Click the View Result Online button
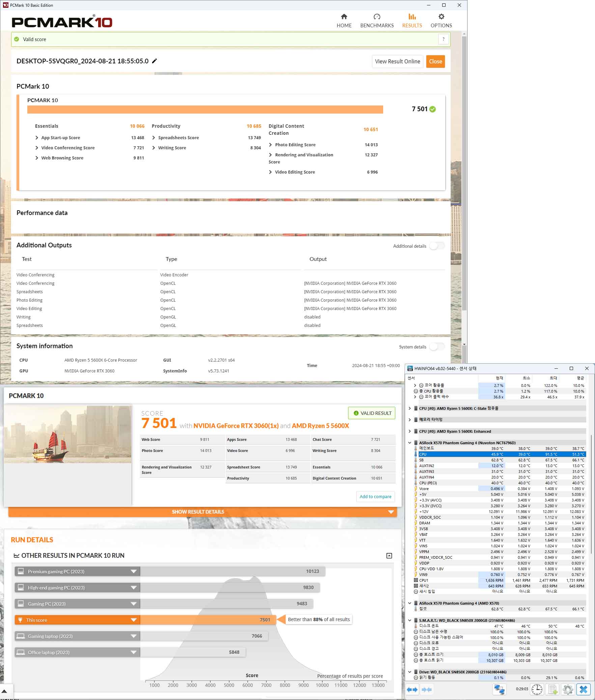The width and height of the screenshot is (595, 700). 397,61
